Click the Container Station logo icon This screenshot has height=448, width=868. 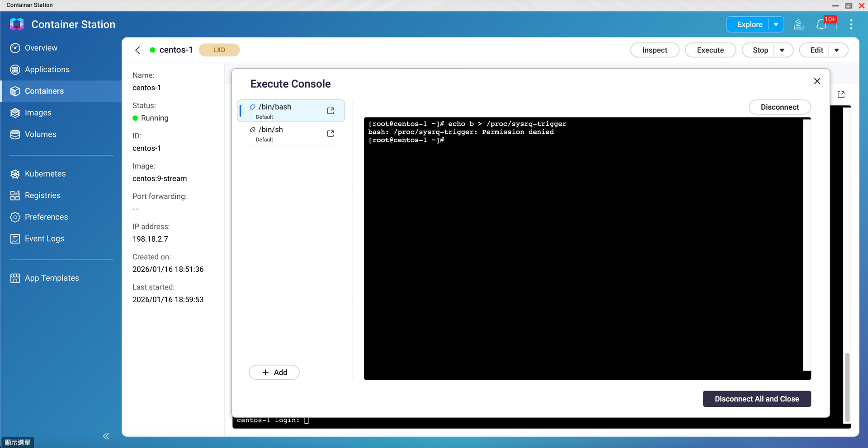click(x=17, y=24)
